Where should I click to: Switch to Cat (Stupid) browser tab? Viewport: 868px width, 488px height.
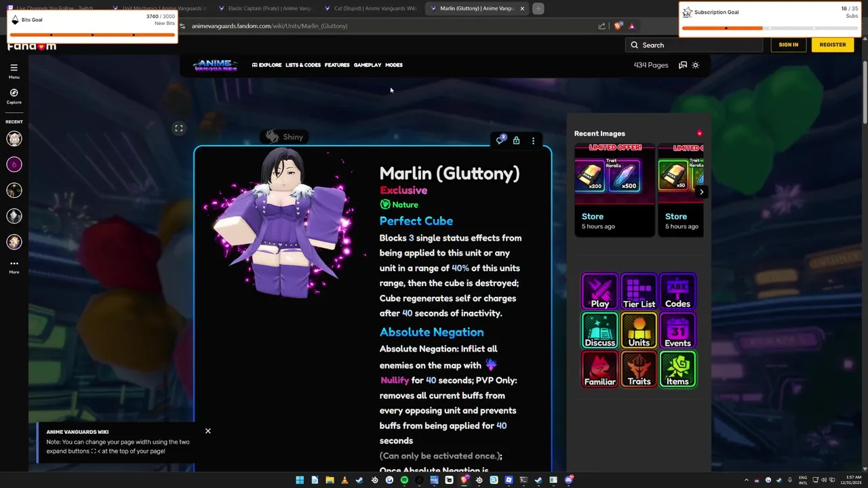(x=372, y=8)
